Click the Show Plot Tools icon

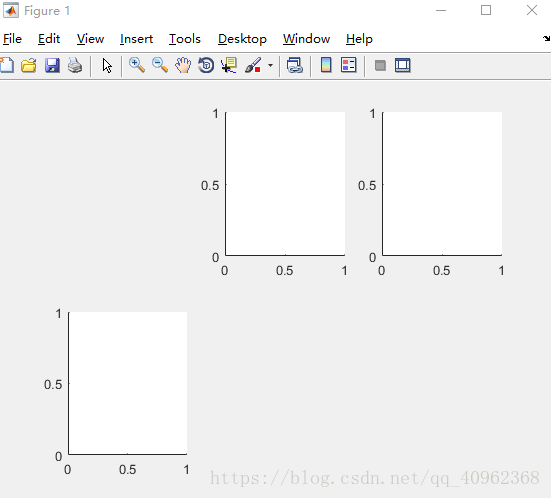403,65
